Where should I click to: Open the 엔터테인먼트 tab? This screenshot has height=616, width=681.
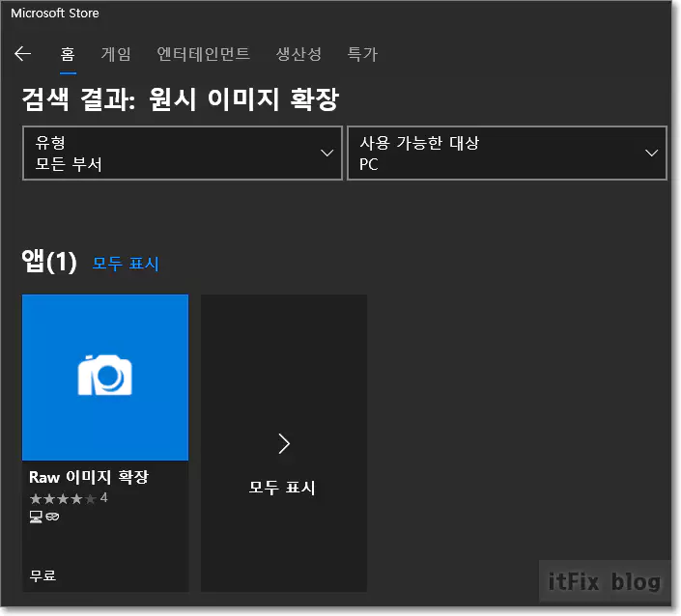click(203, 54)
